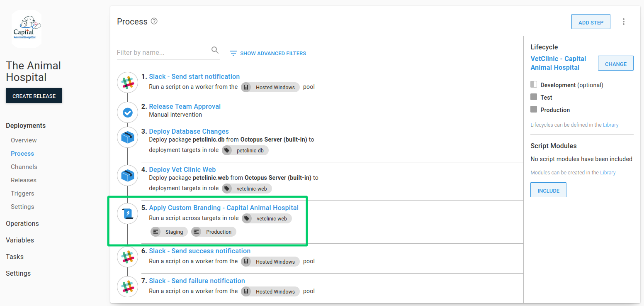This screenshot has width=644, height=306.
Task: Click the Slack icon on step 1
Action: 127,82
